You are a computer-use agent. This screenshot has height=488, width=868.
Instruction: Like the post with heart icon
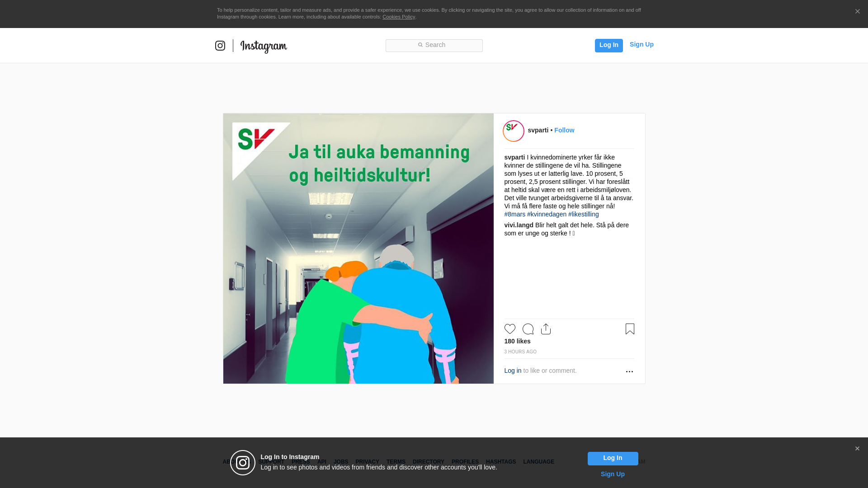click(510, 329)
